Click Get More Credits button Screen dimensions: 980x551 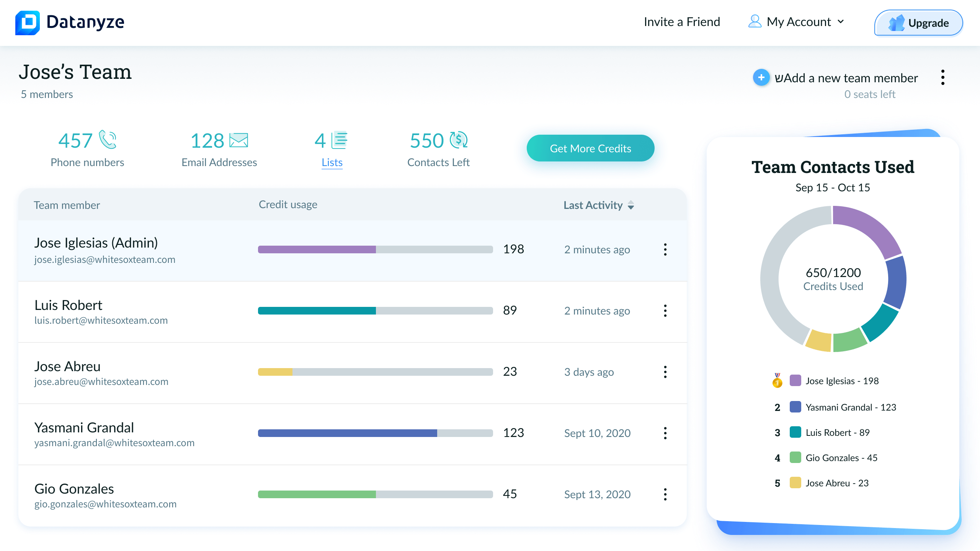click(x=590, y=148)
